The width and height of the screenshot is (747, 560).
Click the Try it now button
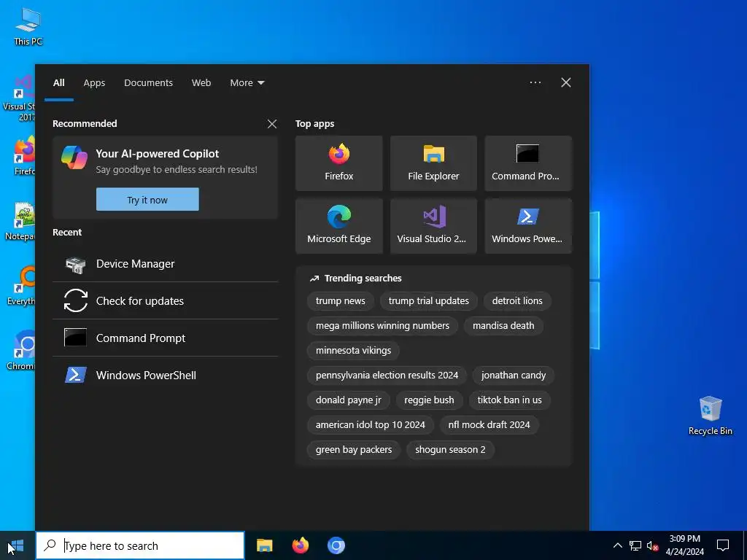click(147, 200)
